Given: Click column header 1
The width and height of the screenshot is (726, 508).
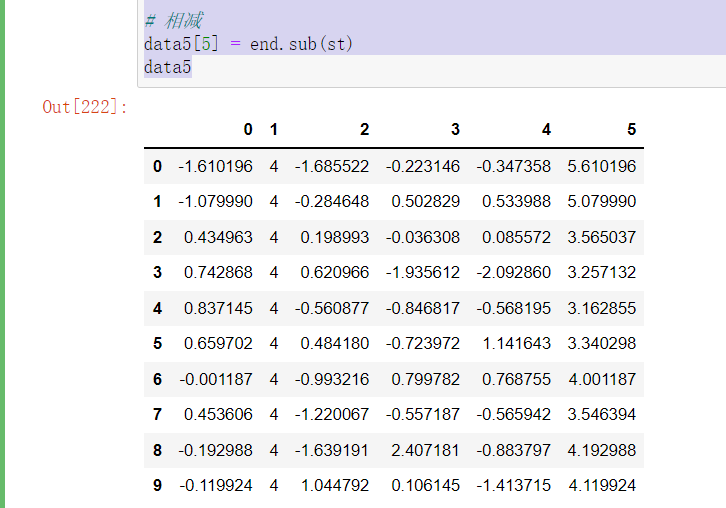Looking at the screenshot, I should 274,129.
